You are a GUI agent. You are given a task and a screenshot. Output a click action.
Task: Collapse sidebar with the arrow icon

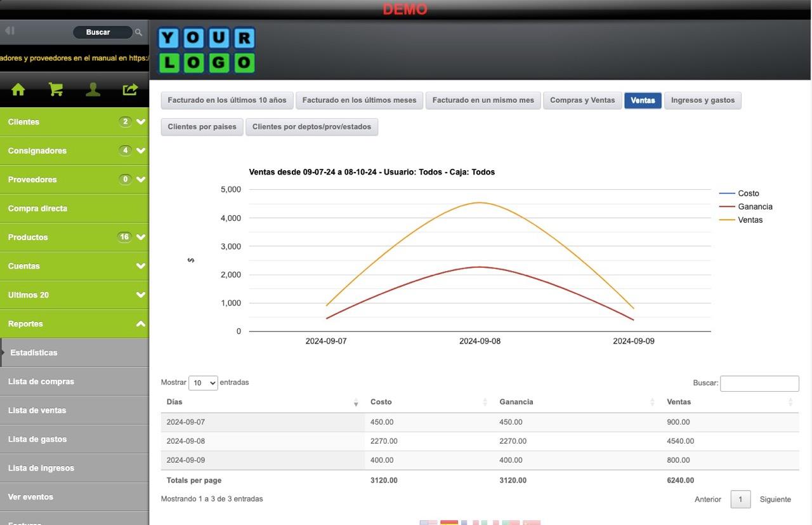(x=10, y=31)
